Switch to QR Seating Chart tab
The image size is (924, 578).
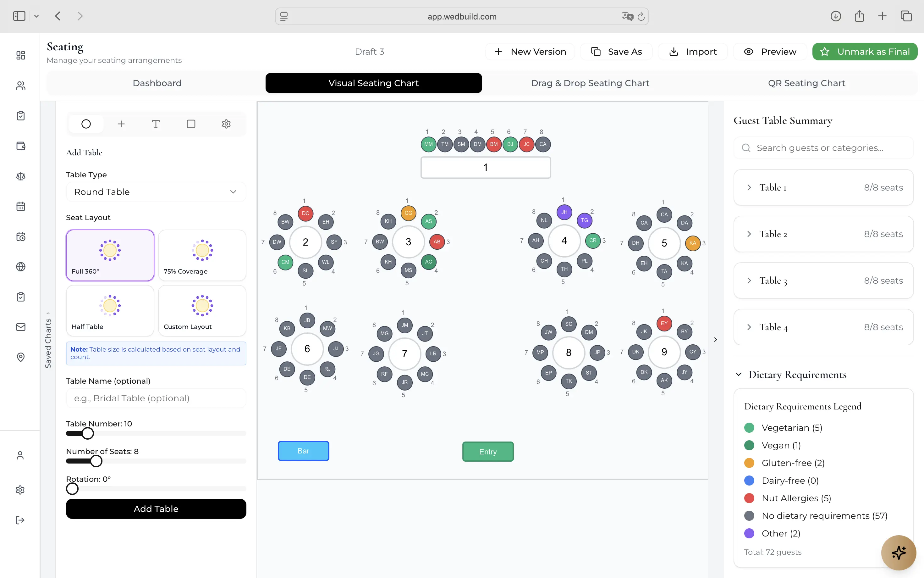point(806,83)
